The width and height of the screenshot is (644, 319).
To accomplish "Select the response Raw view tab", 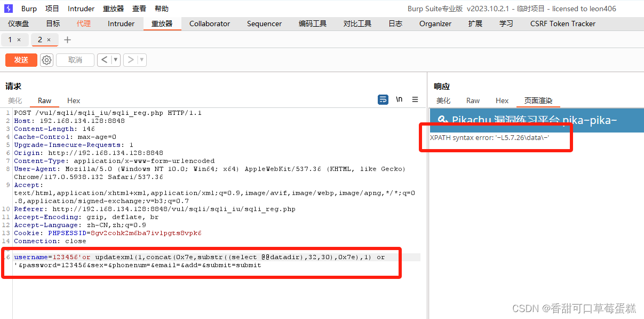I will click(473, 100).
